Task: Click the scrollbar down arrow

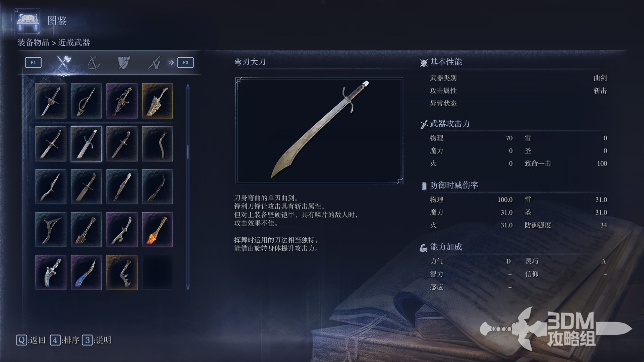Action: click(188, 287)
